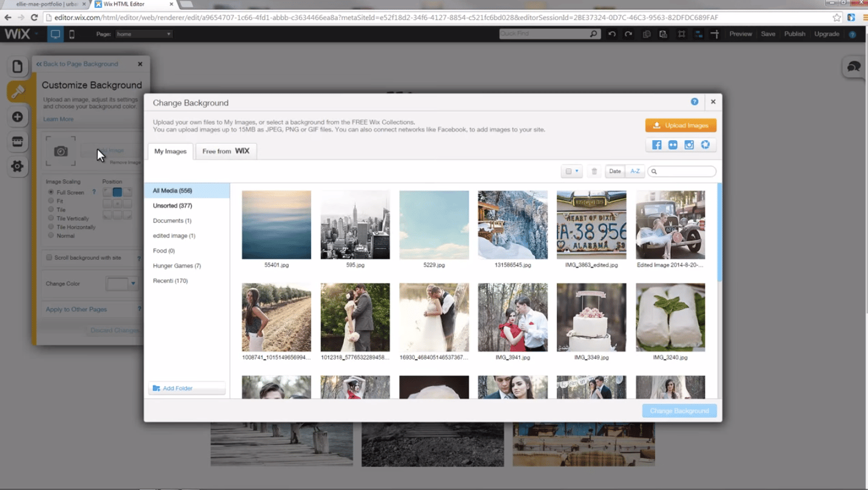Viewport: 868px width, 490px height.
Task: Open the Pages panel in the left sidebar
Action: click(16, 66)
